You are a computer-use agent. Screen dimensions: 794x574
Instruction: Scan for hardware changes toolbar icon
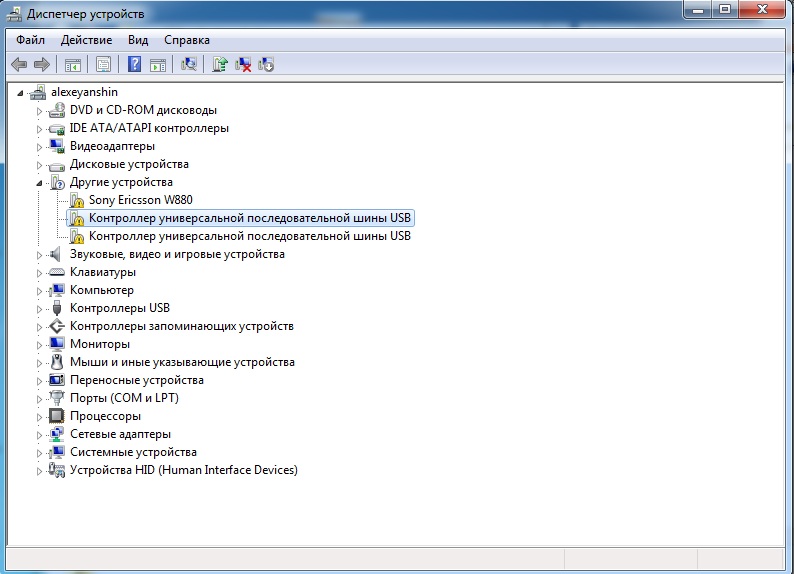(189, 64)
